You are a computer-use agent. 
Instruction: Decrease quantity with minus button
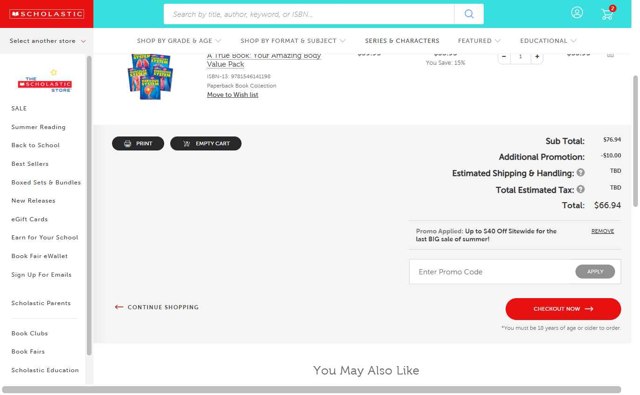504,57
